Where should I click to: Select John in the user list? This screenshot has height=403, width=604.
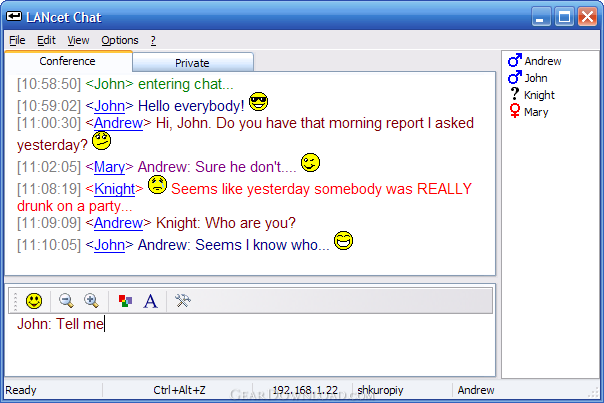536,78
